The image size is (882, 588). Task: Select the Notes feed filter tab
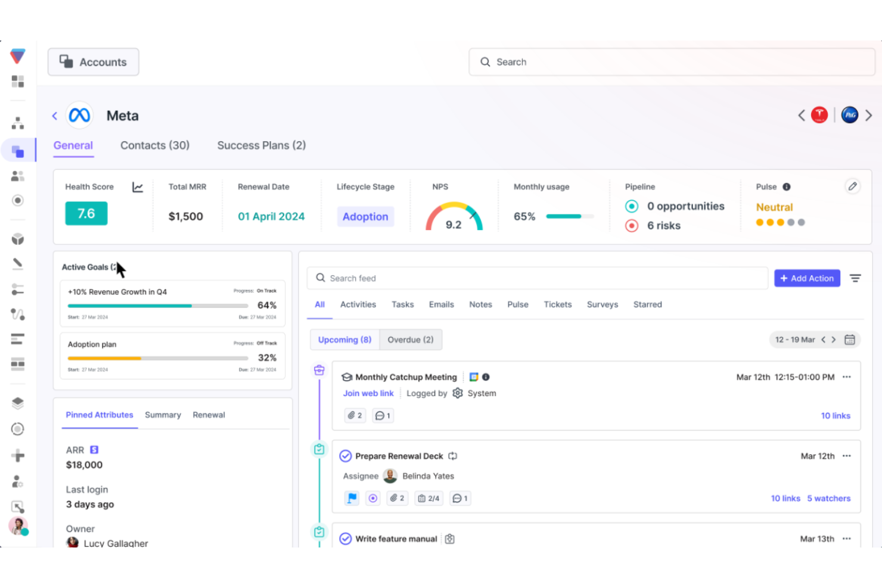pos(480,304)
